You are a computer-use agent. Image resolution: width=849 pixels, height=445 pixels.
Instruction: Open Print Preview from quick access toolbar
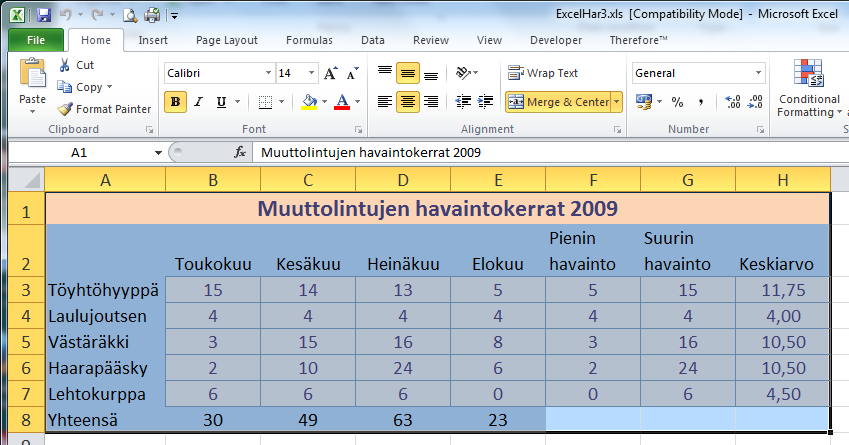[x=130, y=15]
